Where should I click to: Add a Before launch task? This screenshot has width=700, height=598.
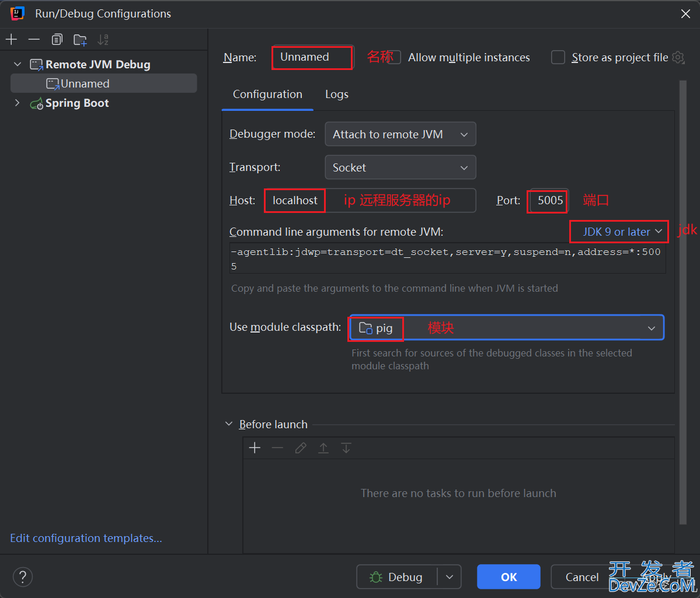(x=255, y=447)
